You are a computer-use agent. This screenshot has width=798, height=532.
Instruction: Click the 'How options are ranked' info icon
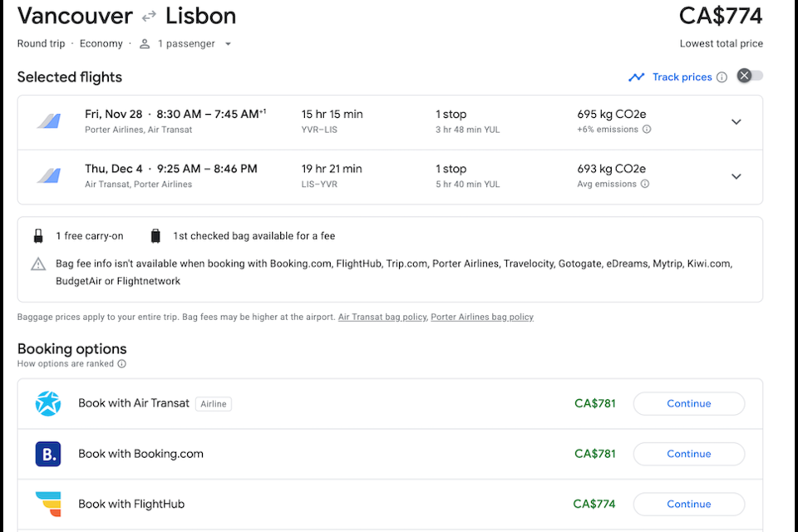pos(122,364)
